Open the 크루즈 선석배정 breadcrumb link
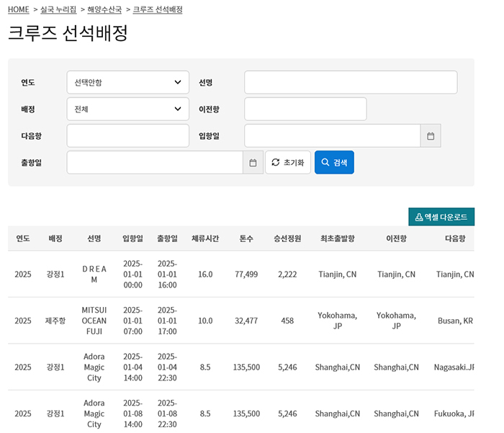Image resolution: width=504 pixels, height=433 pixels. point(158,9)
